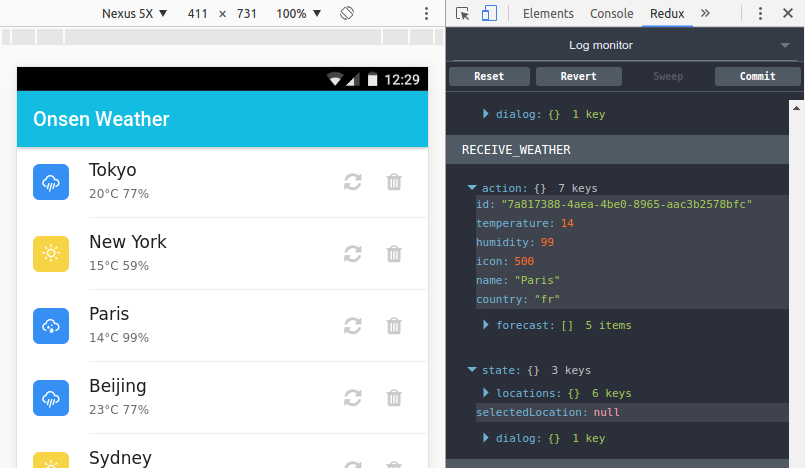Click the Sweep button

tap(668, 76)
